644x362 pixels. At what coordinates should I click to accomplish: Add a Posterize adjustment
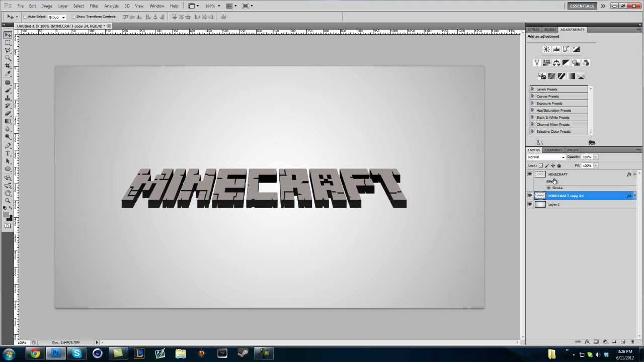click(x=552, y=76)
